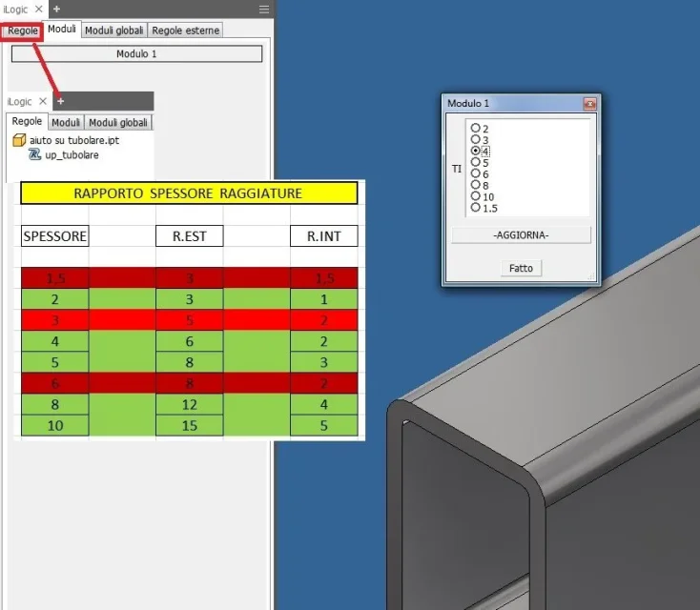Click the Fatto button
The width and height of the screenshot is (700, 610).
(x=521, y=268)
